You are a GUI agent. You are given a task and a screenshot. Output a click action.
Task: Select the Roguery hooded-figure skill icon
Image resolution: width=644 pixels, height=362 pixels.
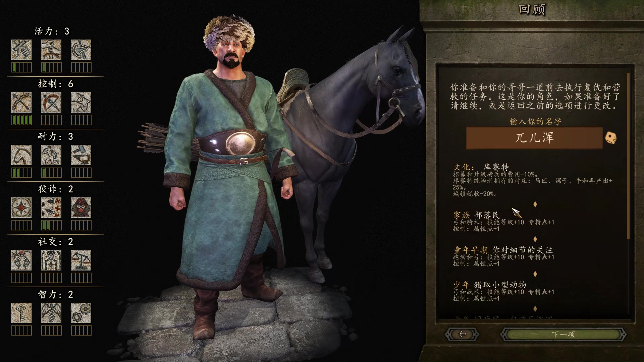pos(81,208)
